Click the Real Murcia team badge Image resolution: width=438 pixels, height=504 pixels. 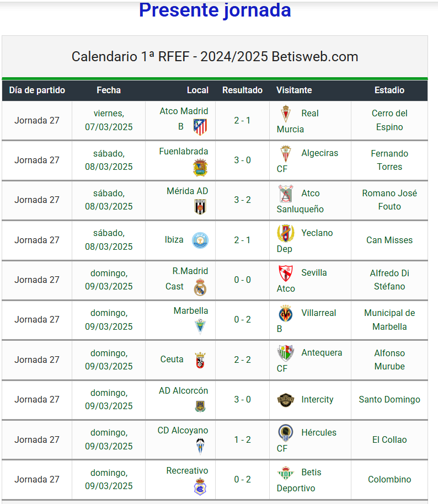pyautogui.click(x=285, y=114)
